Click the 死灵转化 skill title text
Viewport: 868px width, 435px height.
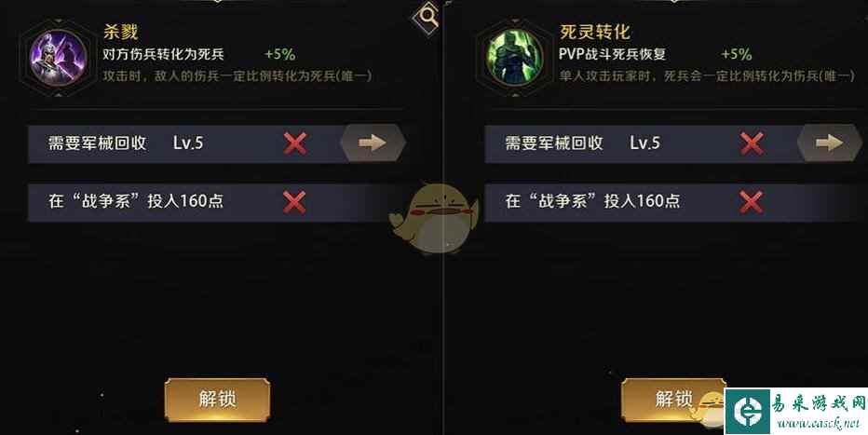click(x=594, y=32)
